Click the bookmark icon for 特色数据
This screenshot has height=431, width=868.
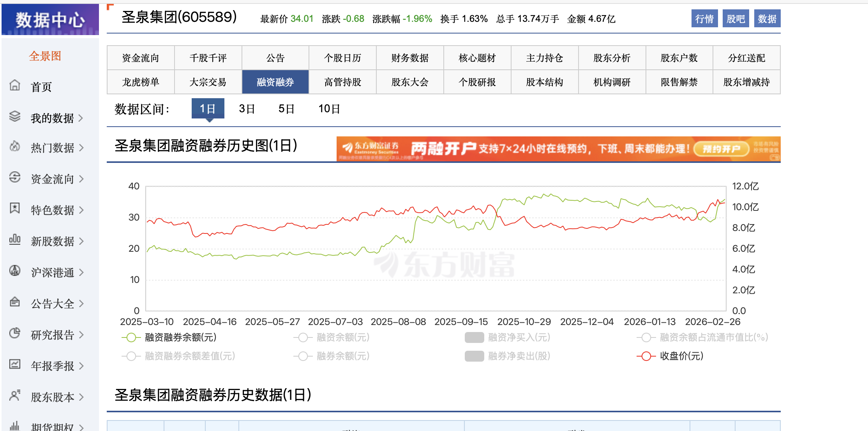(15, 208)
